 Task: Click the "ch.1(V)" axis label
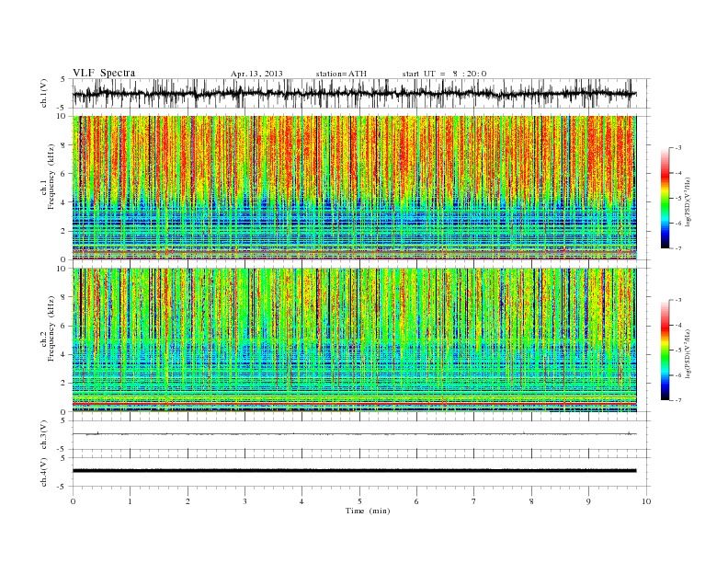[44, 94]
